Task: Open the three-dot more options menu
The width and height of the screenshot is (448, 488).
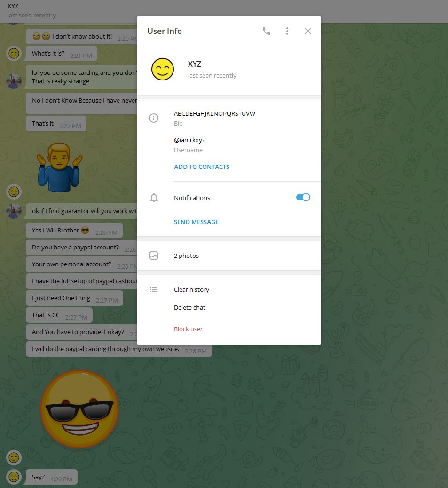Action: [x=287, y=31]
